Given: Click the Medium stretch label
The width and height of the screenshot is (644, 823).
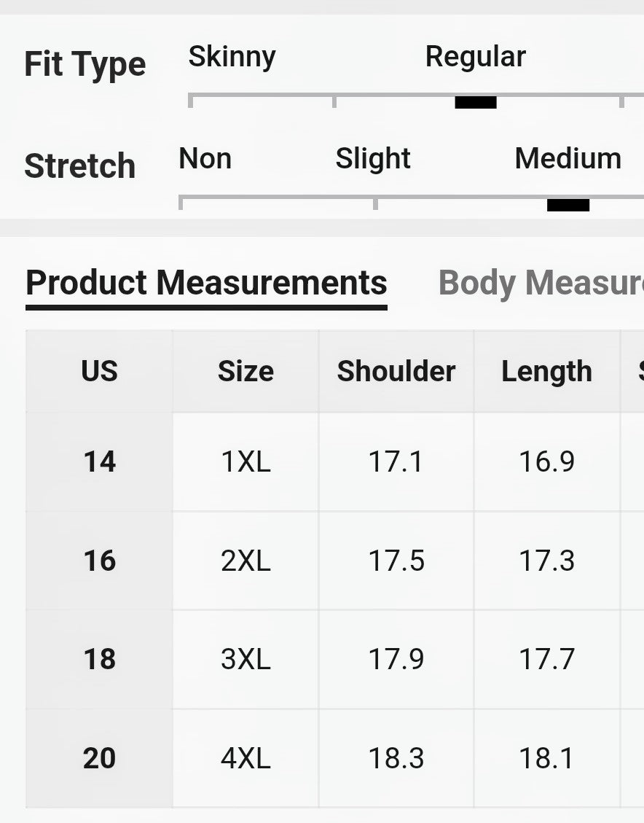Looking at the screenshot, I should point(568,159).
